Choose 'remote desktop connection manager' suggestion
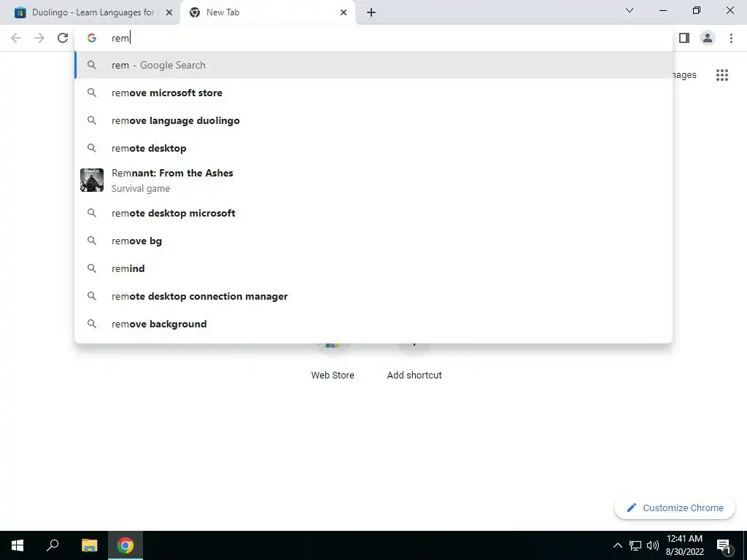This screenshot has width=747, height=560. (374, 296)
